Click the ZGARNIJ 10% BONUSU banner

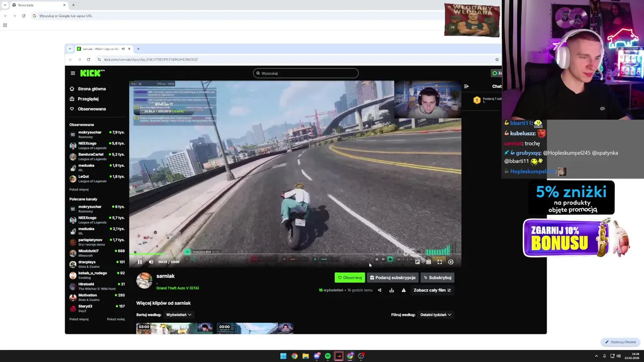(566, 239)
